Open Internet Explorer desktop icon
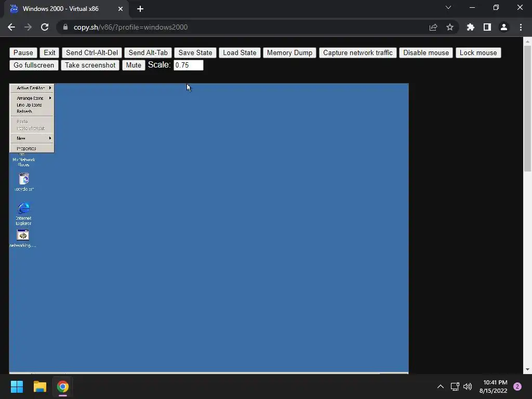 click(x=23, y=214)
